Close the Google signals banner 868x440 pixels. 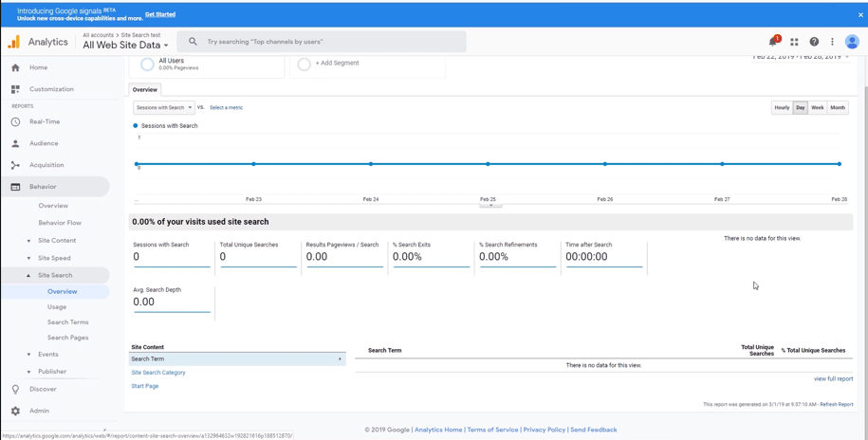[860, 15]
